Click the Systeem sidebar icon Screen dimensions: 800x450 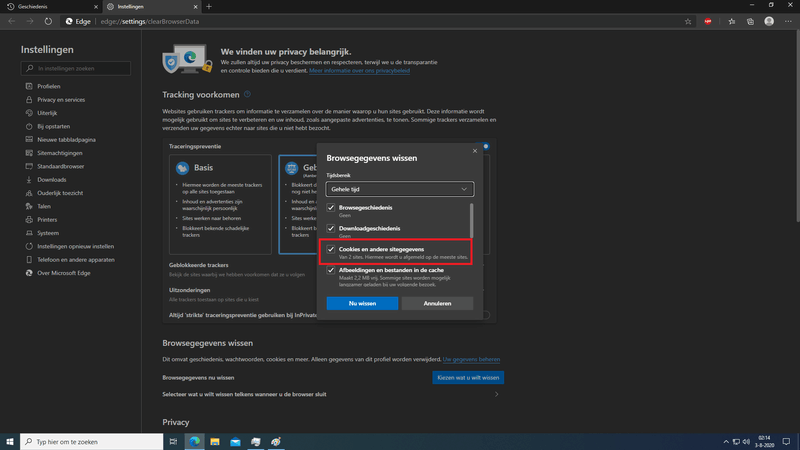click(29, 233)
